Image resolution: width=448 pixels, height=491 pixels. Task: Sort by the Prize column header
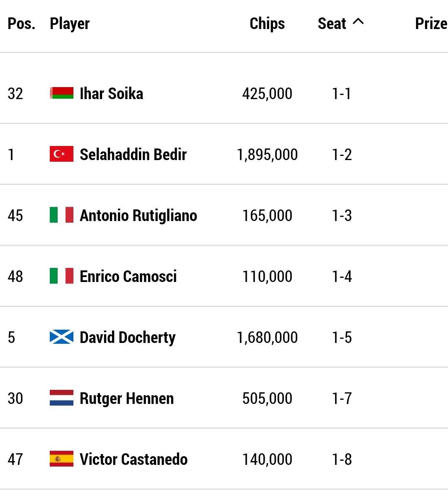431,24
